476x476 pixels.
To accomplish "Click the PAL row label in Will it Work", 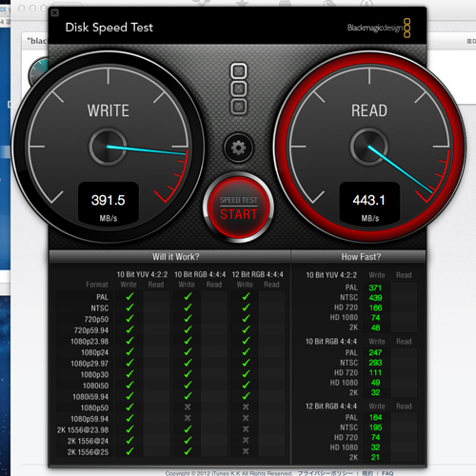I will (x=102, y=297).
